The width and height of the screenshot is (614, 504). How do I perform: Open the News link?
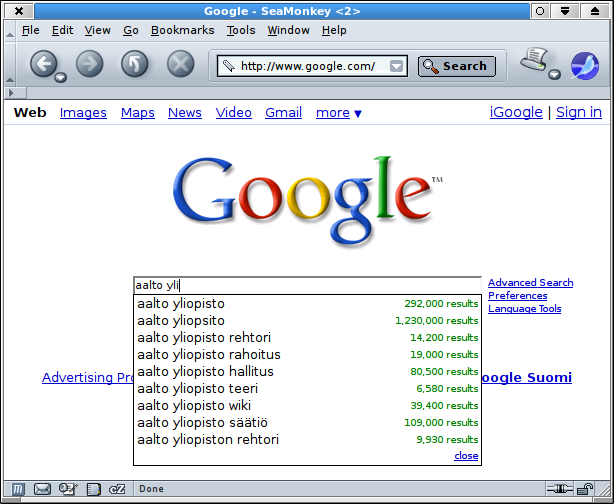pyautogui.click(x=184, y=113)
